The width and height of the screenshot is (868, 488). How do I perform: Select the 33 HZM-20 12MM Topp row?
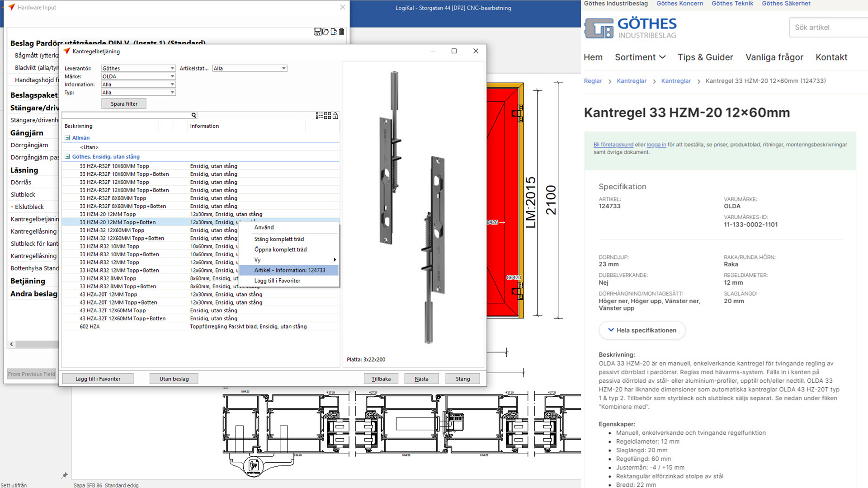pos(201,214)
